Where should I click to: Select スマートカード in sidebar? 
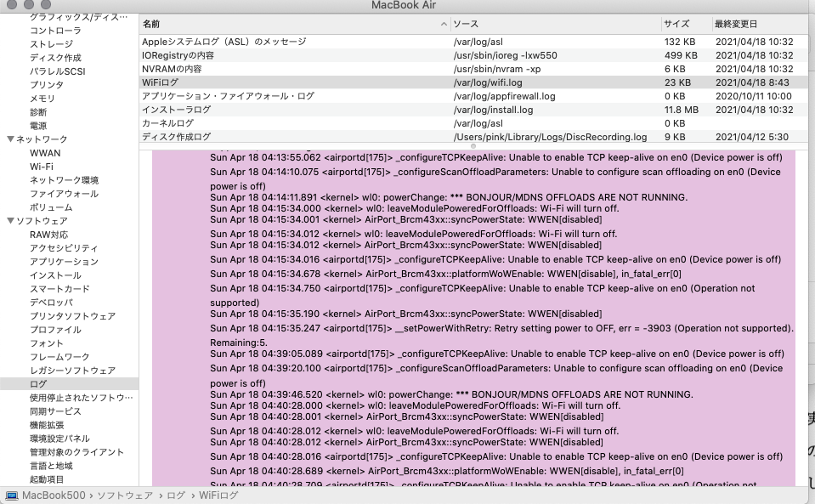[x=59, y=289]
